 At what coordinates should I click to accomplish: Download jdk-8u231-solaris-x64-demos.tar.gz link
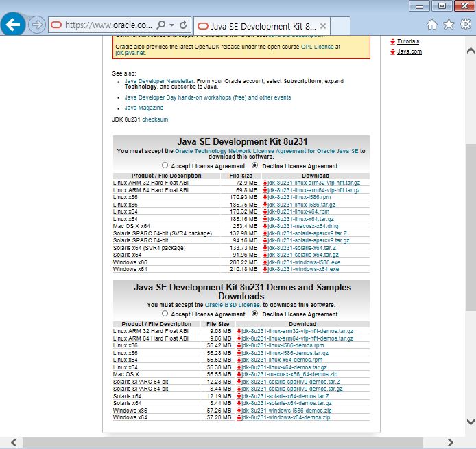(x=287, y=404)
